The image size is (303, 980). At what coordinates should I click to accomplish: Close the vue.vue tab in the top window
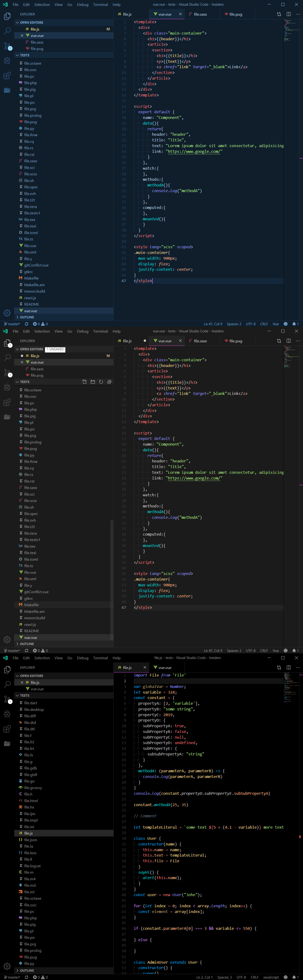pos(180,14)
